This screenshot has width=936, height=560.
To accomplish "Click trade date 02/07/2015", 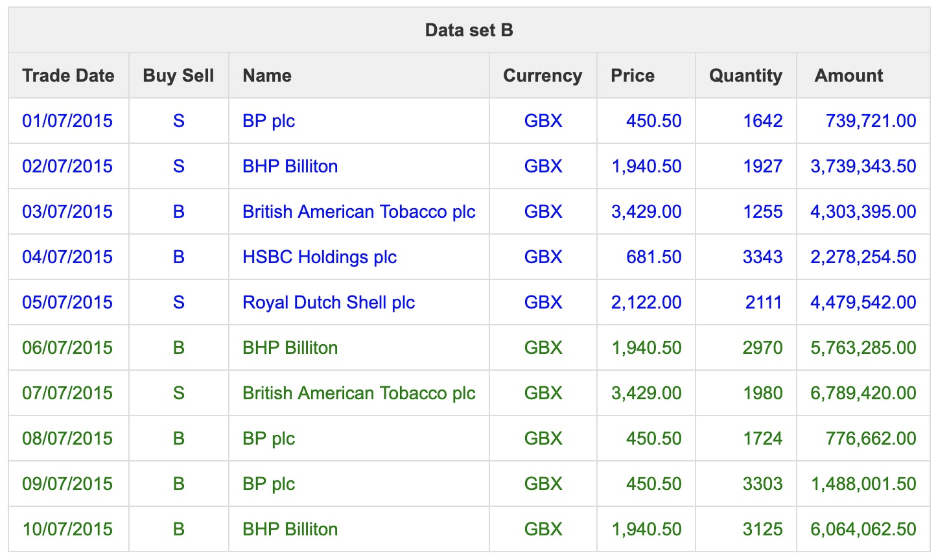I will click(67, 167).
